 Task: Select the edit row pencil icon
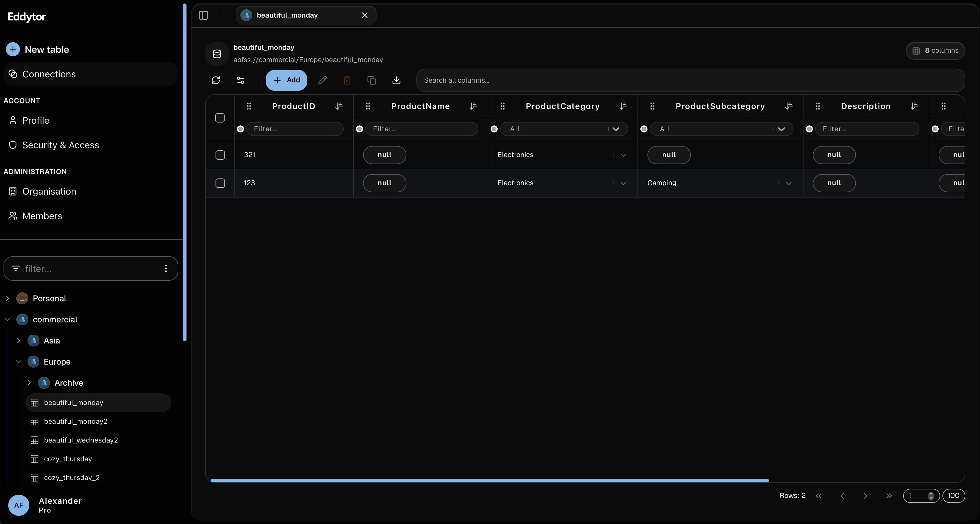click(x=322, y=80)
